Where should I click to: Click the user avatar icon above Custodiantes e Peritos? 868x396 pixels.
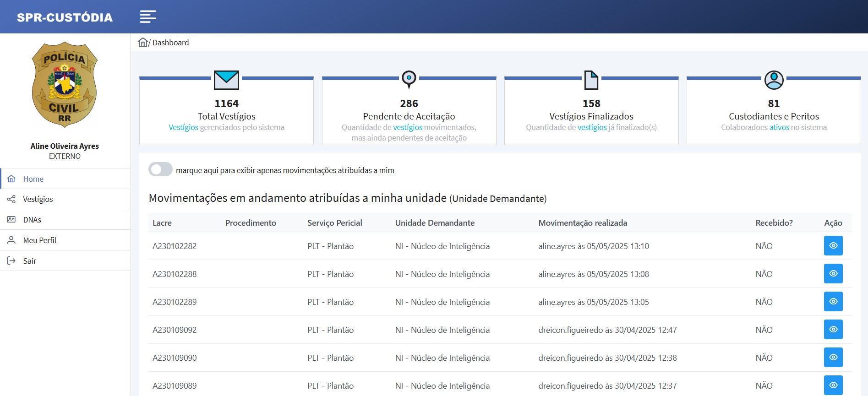[774, 80]
